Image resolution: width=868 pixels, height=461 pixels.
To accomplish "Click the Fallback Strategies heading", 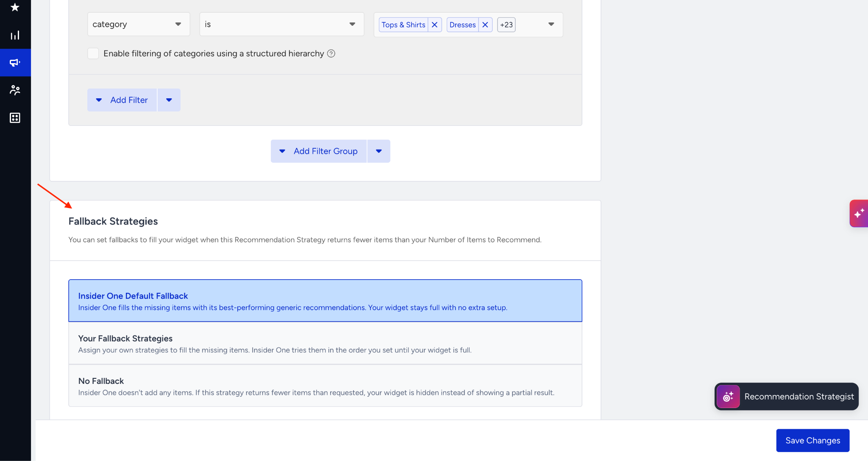I will (x=113, y=221).
